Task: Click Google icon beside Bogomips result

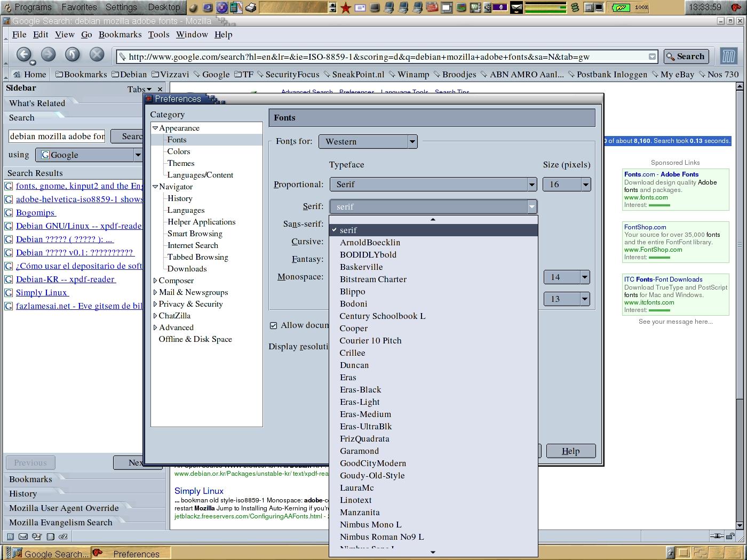Action: pyautogui.click(x=9, y=213)
